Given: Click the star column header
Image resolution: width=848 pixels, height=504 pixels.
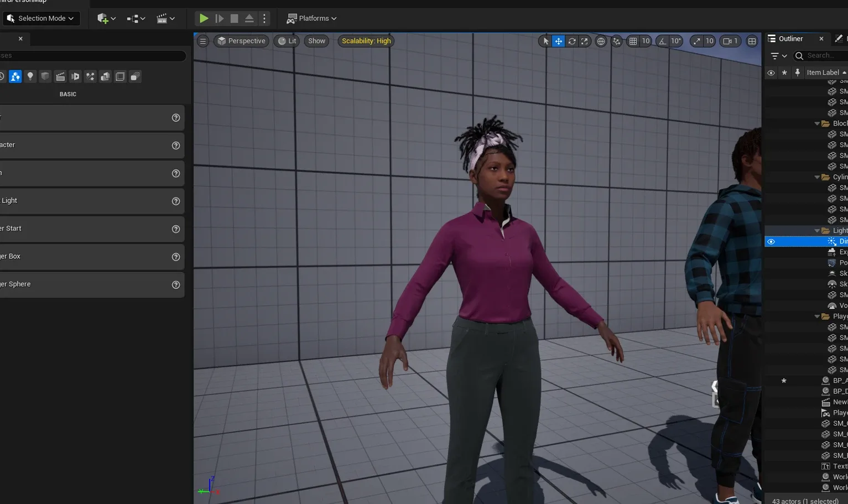Looking at the screenshot, I should pos(784,72).
